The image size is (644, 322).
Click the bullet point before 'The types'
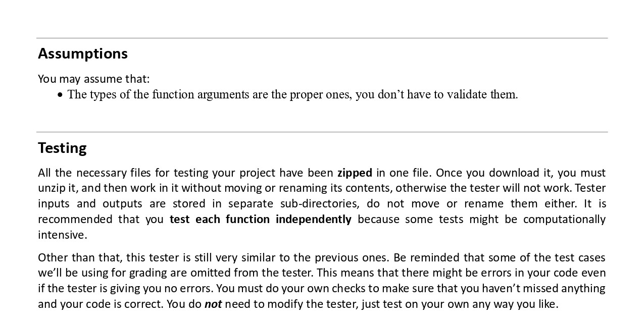click(x=61, y=95)
